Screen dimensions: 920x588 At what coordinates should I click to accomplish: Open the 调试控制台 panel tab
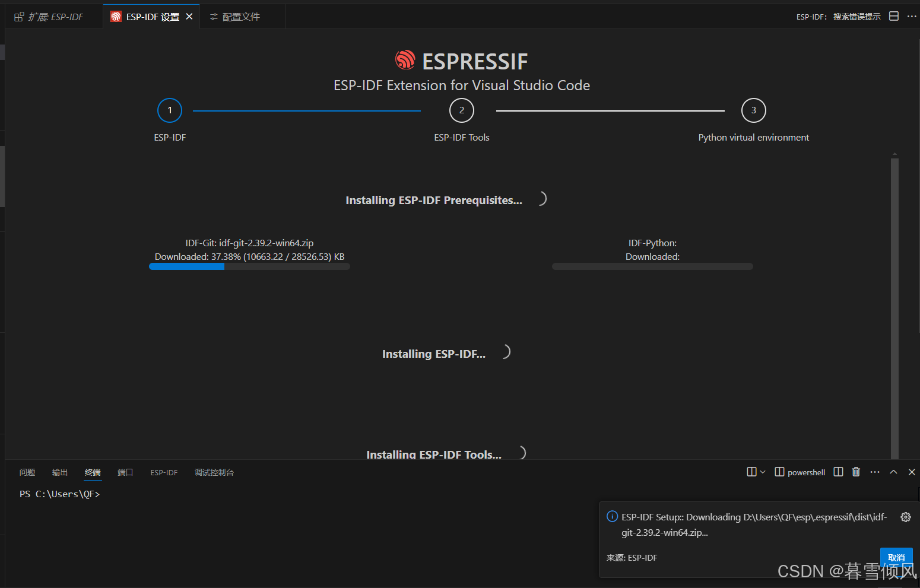(214, 472)
